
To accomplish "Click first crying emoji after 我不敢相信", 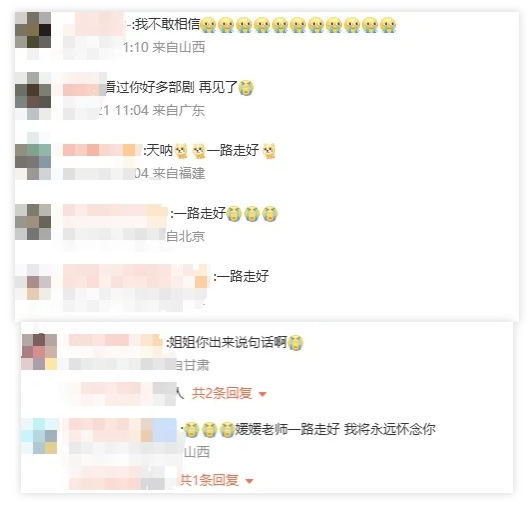I will pyautogui.click(x=208, y=25).
